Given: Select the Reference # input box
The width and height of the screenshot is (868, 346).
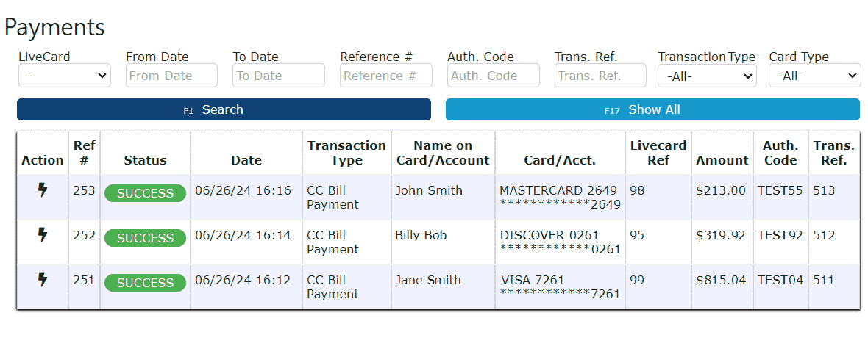Looking at the screenshot, I should point(385,76).
